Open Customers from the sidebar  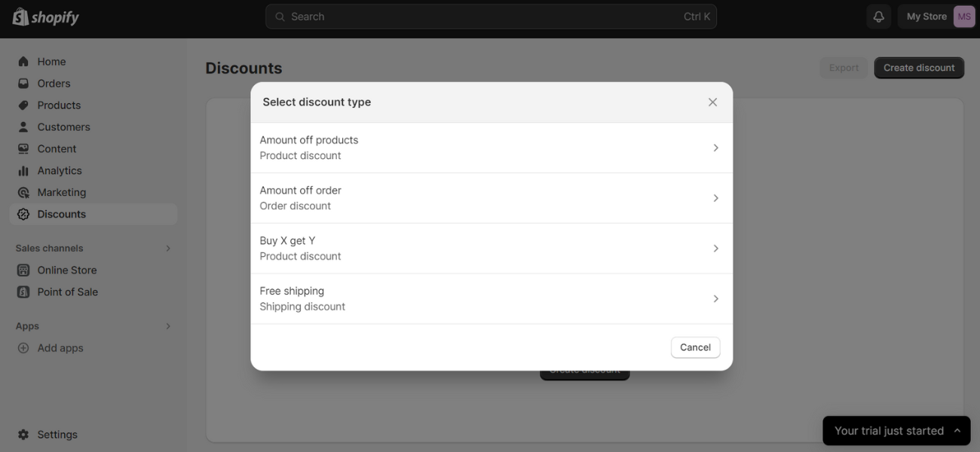pos(23,126)
